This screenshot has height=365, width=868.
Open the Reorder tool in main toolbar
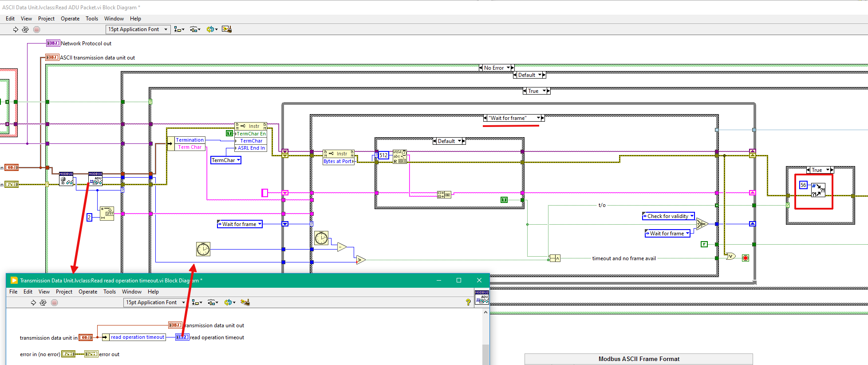[x=212, y=29]
